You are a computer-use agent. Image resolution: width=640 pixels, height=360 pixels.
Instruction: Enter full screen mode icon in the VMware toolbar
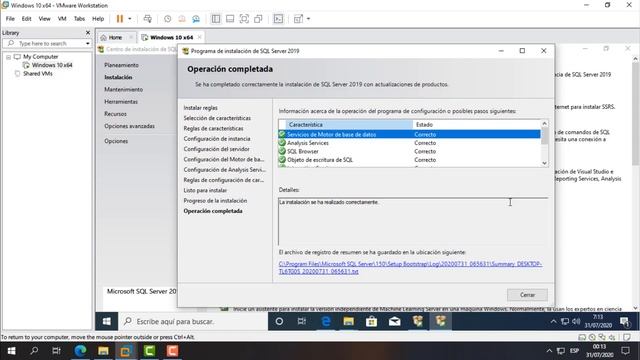click(x=244, y=19)
